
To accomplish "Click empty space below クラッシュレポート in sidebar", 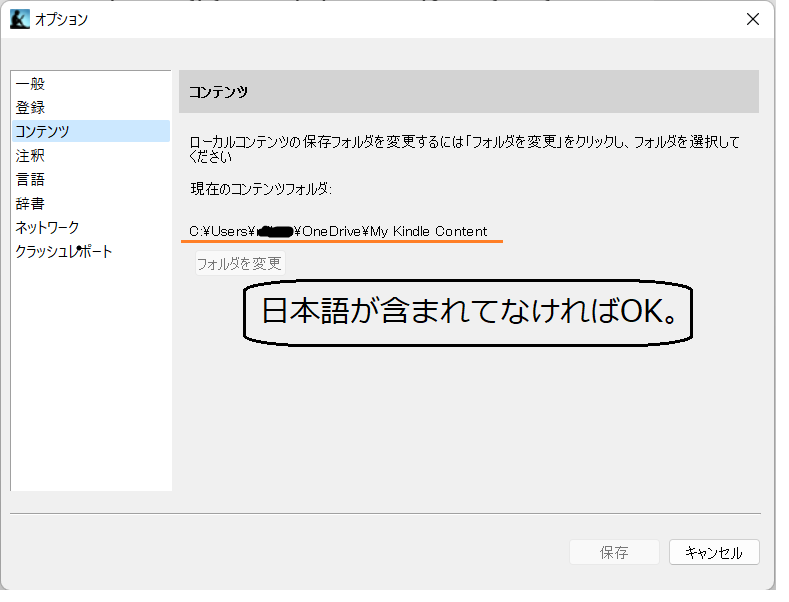I will [x=90, y=380].
